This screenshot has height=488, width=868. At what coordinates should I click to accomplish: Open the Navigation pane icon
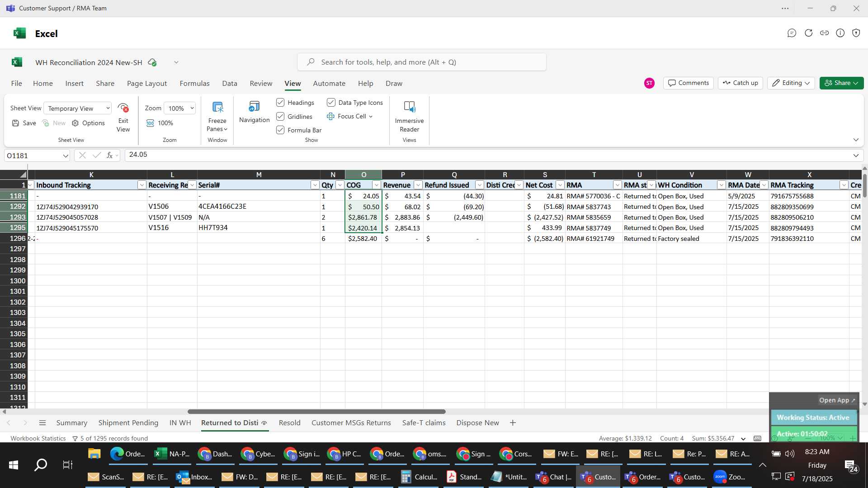[254, 107]
